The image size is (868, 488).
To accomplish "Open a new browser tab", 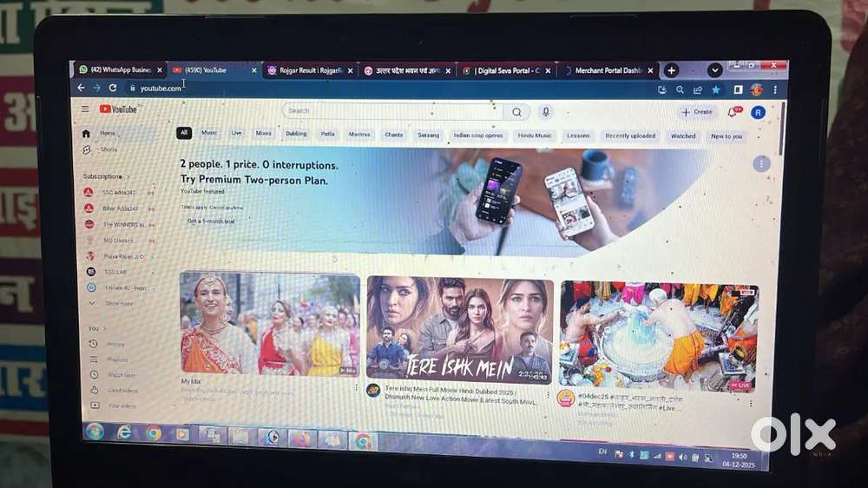I will 672,70.
